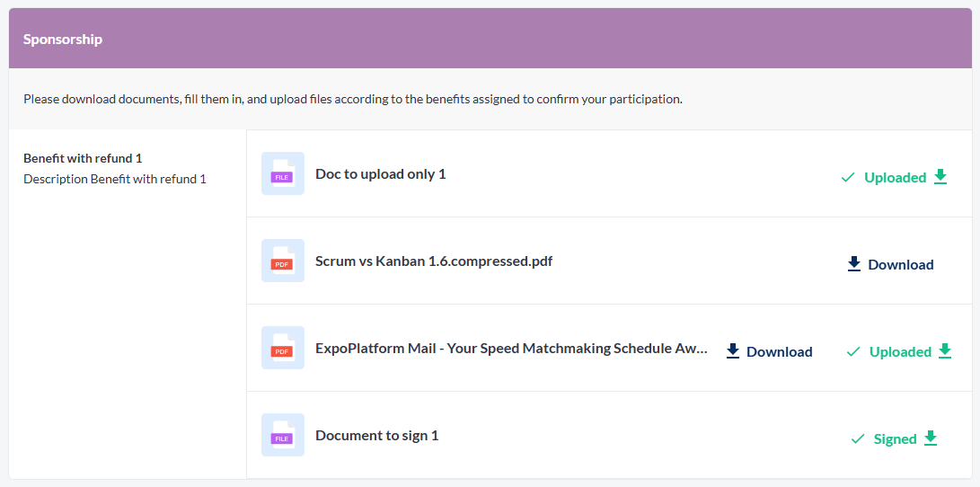Viewport: 980px width, 487px height.
Task: Click the FILE icon for Doc to upload only 1
Action: click(282, 174)
